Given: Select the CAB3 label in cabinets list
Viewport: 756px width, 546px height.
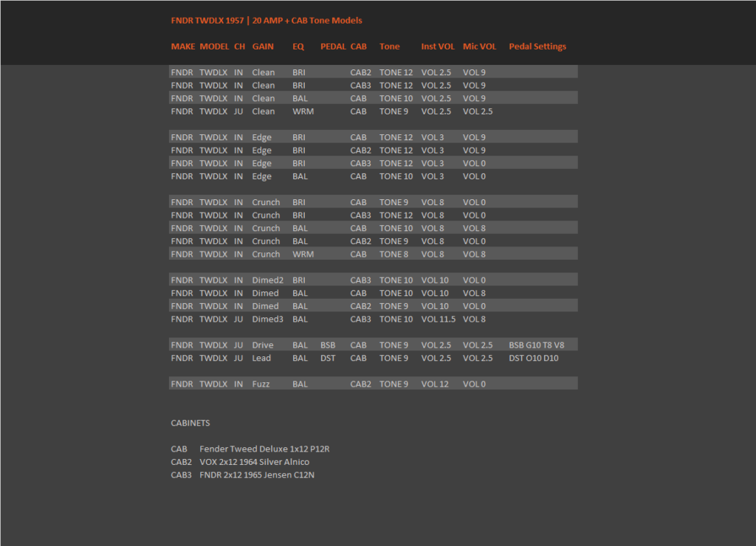Looking at the screenshot, I should pyautogui.click(x=182, y=475).
